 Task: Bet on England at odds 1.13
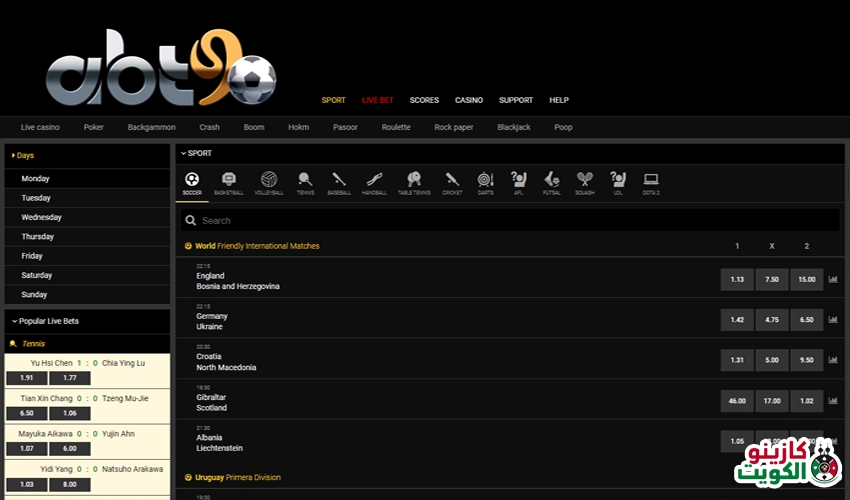(737, 280)
